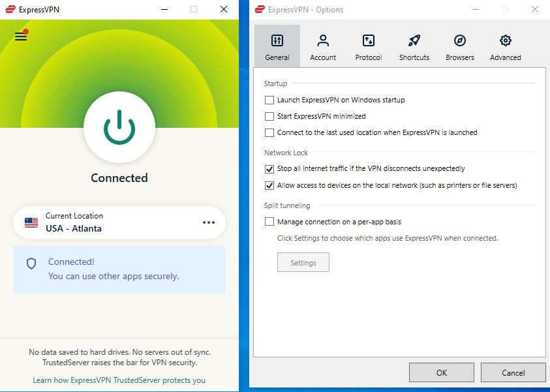Click the 'Connected!' banner heading
The image size is (550, 392).
(x=71, y=262)
